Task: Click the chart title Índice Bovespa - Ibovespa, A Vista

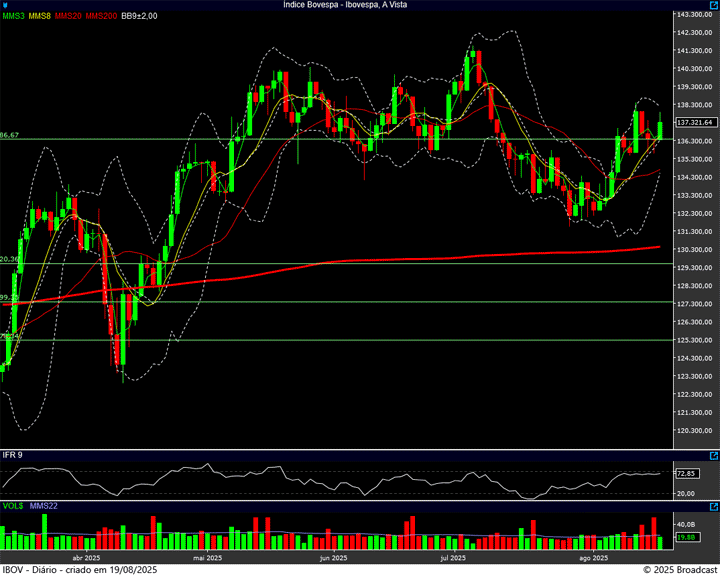Action: pyautogui.click(x=345, y=5)
